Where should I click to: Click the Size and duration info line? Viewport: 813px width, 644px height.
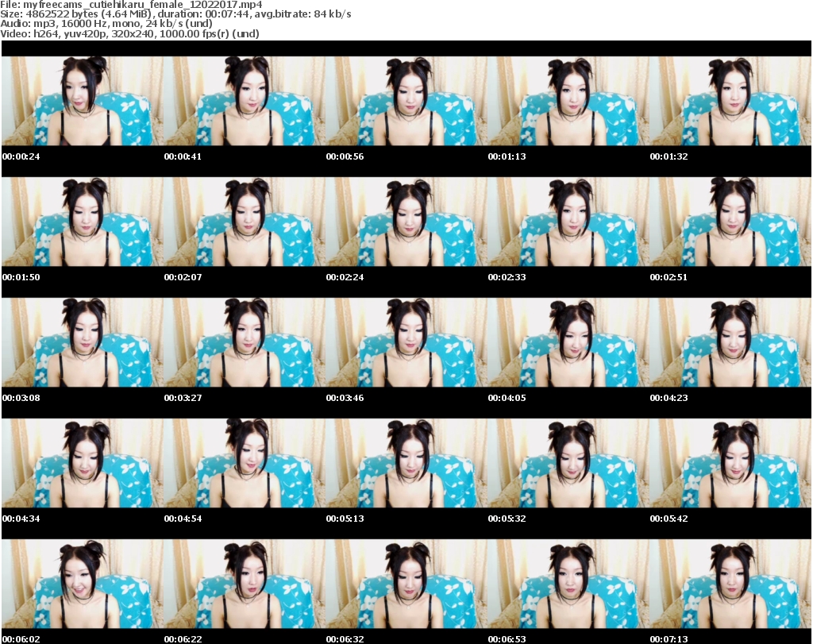(x=175, y=14)
